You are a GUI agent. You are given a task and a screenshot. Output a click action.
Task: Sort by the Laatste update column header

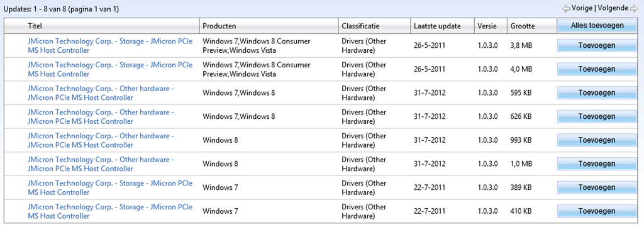tap(438, 26)
